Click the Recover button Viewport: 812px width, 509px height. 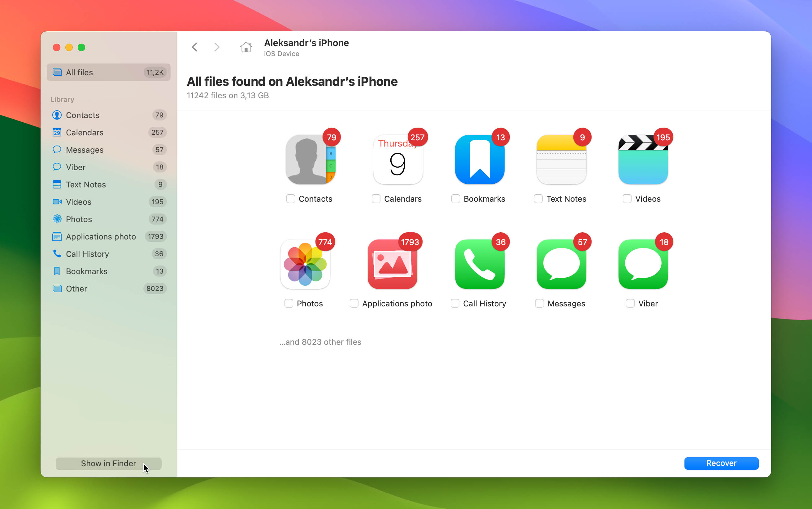(x=721, y=463)
